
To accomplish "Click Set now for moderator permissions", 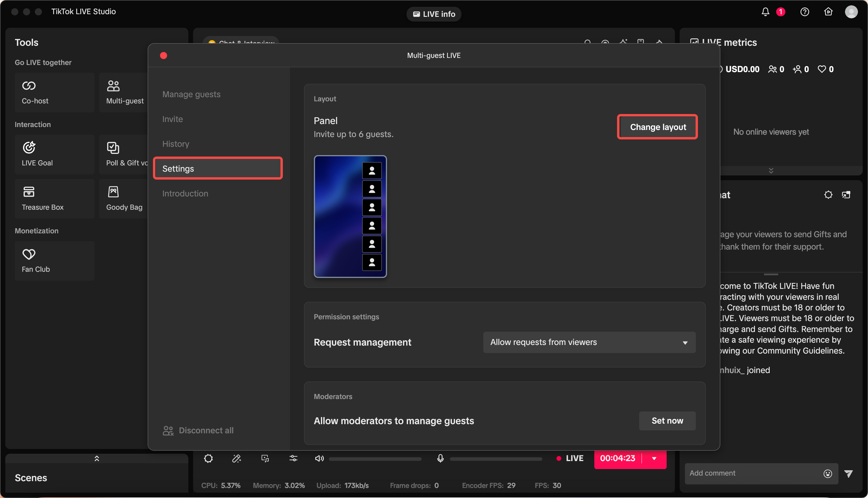I will click(667, 421).
